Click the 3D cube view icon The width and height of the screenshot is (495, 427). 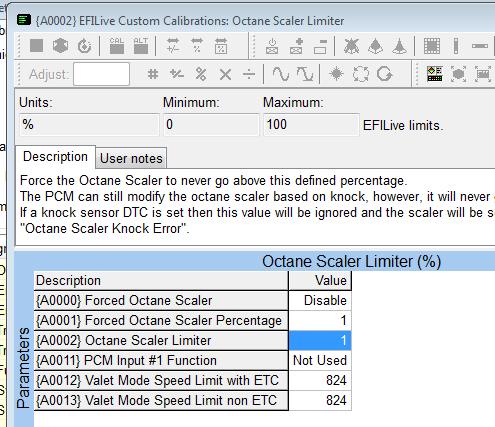click(x=60, y=46)
